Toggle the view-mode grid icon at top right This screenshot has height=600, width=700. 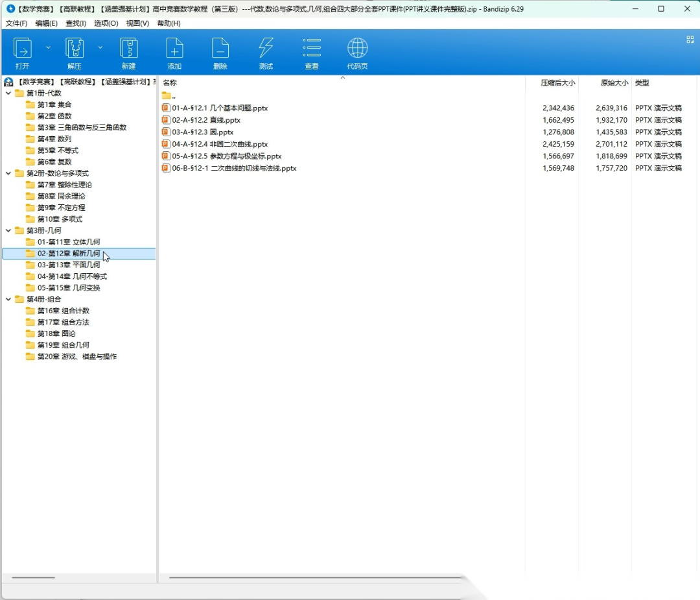[690, 40]
